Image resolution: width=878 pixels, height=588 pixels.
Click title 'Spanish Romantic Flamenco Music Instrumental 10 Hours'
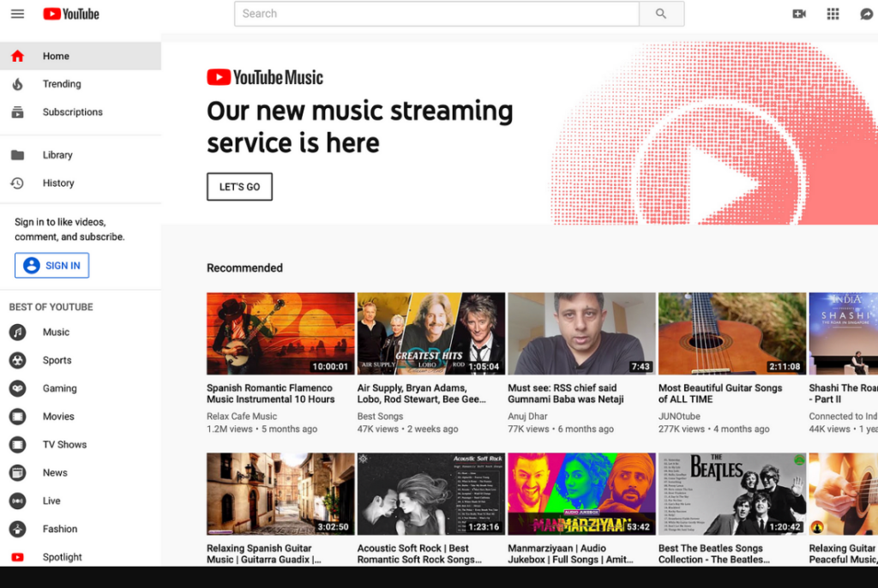[270, 393]
